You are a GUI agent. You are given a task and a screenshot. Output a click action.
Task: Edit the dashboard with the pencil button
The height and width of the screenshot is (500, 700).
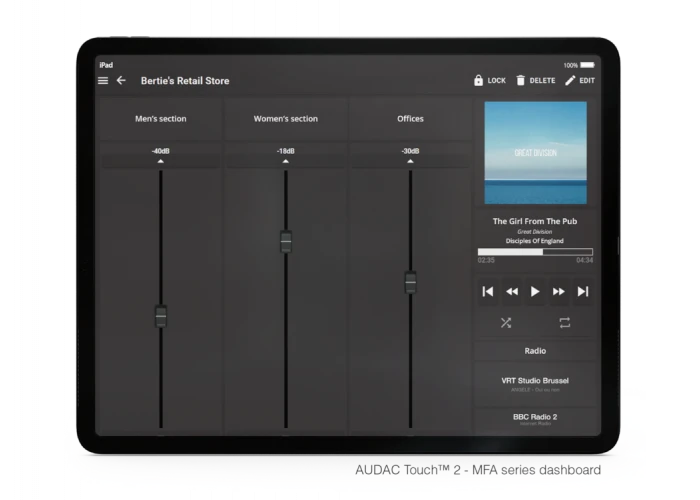click(580, 80)
